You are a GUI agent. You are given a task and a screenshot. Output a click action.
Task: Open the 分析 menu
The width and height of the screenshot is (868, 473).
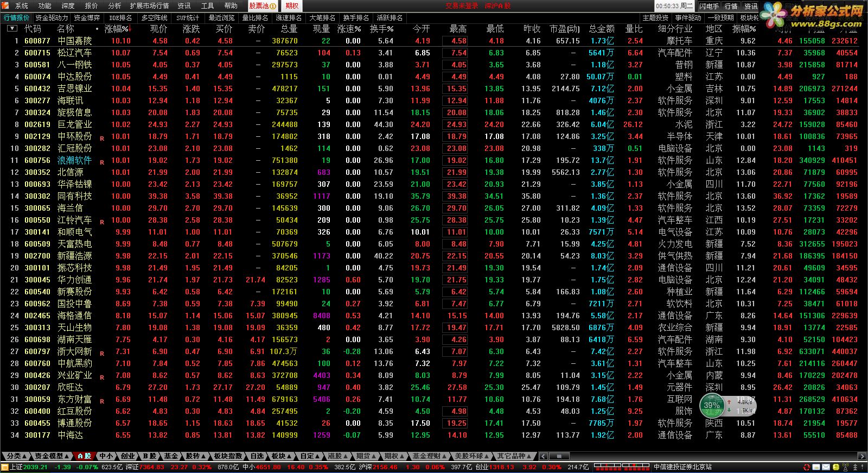(115, 6)
